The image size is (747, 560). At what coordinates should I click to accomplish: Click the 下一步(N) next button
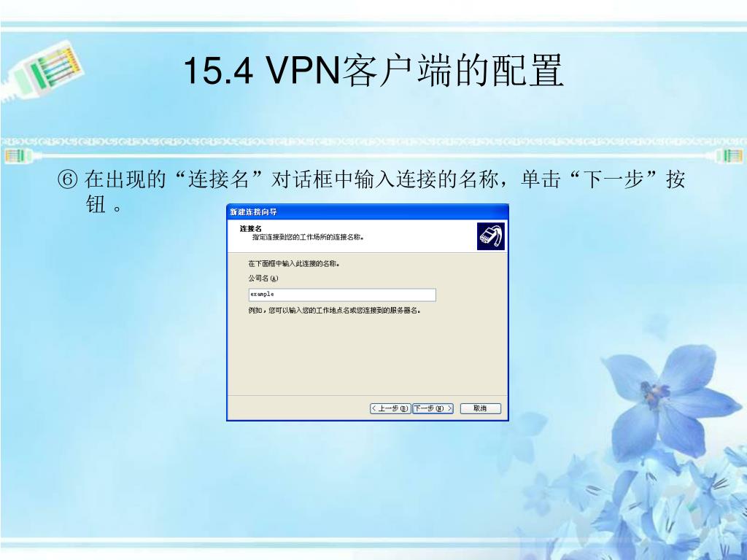(433, 408)
